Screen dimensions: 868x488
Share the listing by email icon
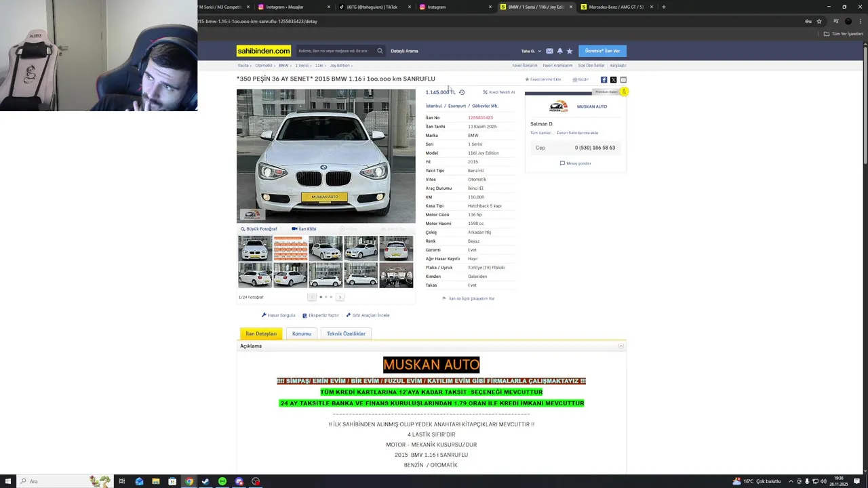(623, 79)
